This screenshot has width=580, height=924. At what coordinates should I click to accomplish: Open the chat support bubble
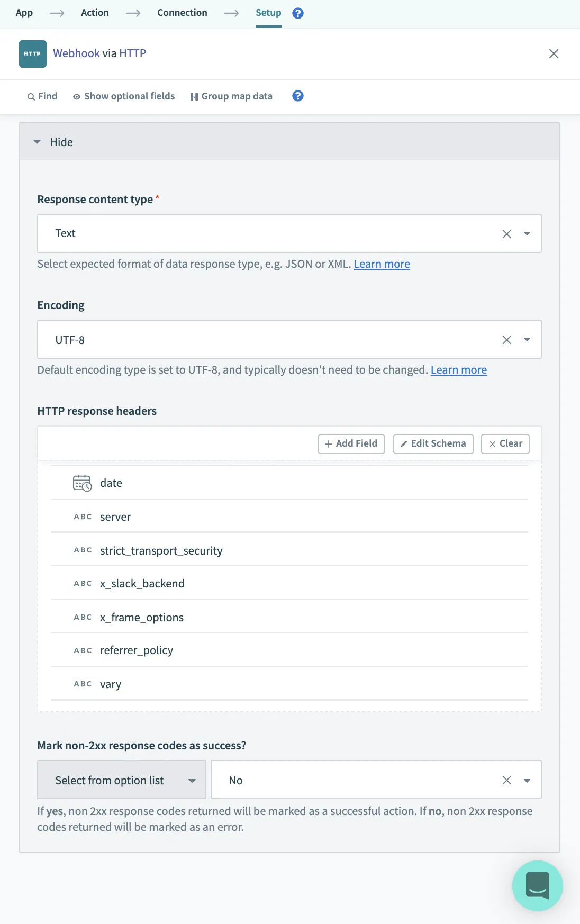(537, 885)
